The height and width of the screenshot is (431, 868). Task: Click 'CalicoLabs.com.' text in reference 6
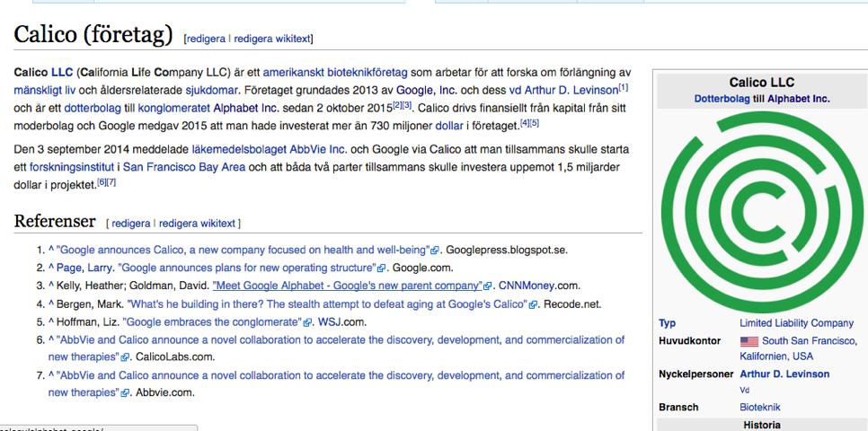pyautogui.click(x=175, y=356)
